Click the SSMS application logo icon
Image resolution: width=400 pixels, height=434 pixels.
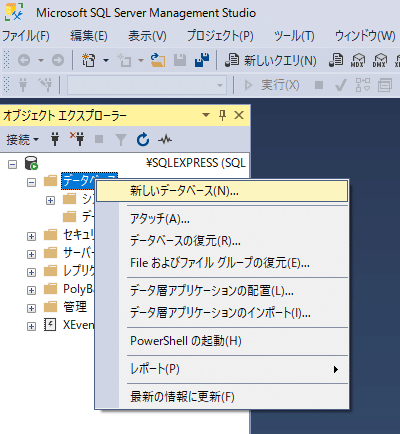(14, 12)
